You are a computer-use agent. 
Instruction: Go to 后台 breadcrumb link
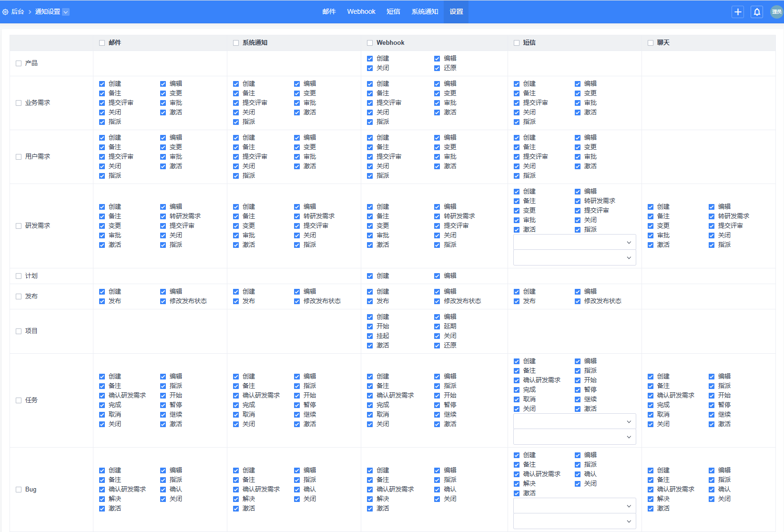point(18,12)
